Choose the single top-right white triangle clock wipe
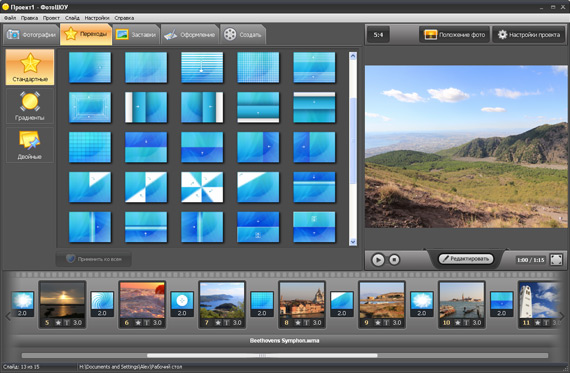570x373 pixels. pos(90,187)
